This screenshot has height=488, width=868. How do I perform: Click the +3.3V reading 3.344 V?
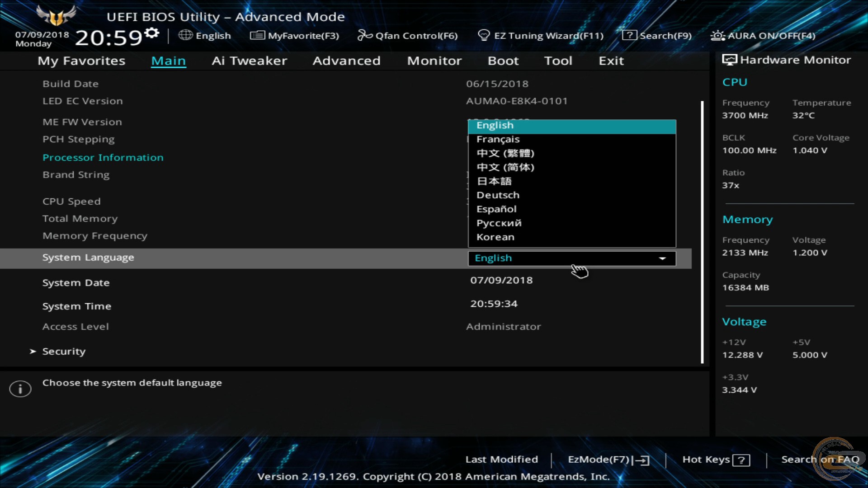[x=739, y=390]
